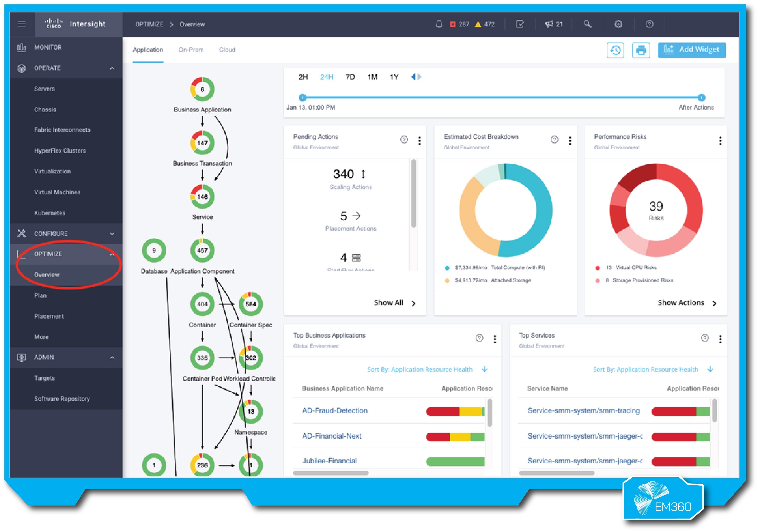Switch to the On-Prem tab
The width and height of the screenshot is (758, 532).
(191, 49)
